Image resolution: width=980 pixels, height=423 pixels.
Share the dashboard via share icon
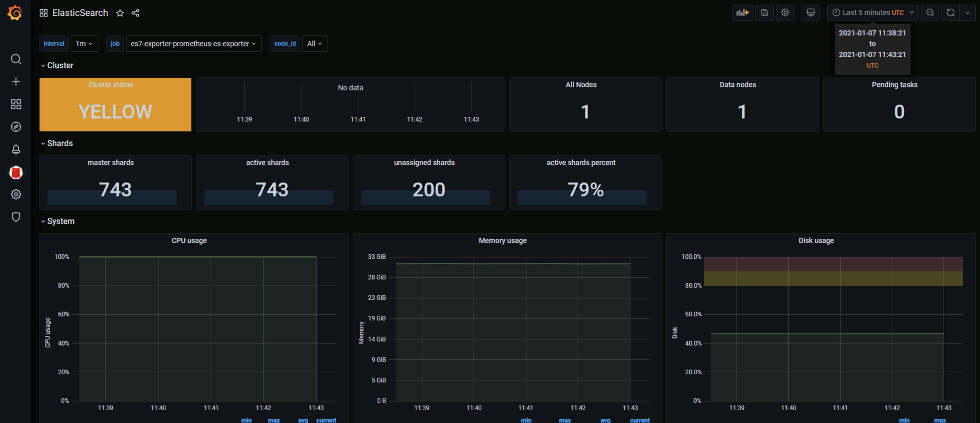tap(135, 13)
